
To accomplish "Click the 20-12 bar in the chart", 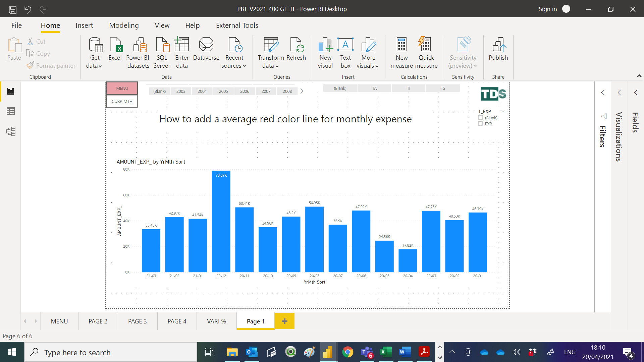I will pyautogui.click(x=221, y=221).
